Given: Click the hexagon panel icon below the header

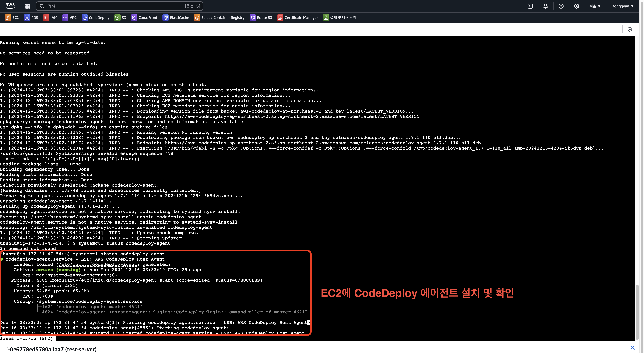Looking at the screenshot, I should [630, 29].
